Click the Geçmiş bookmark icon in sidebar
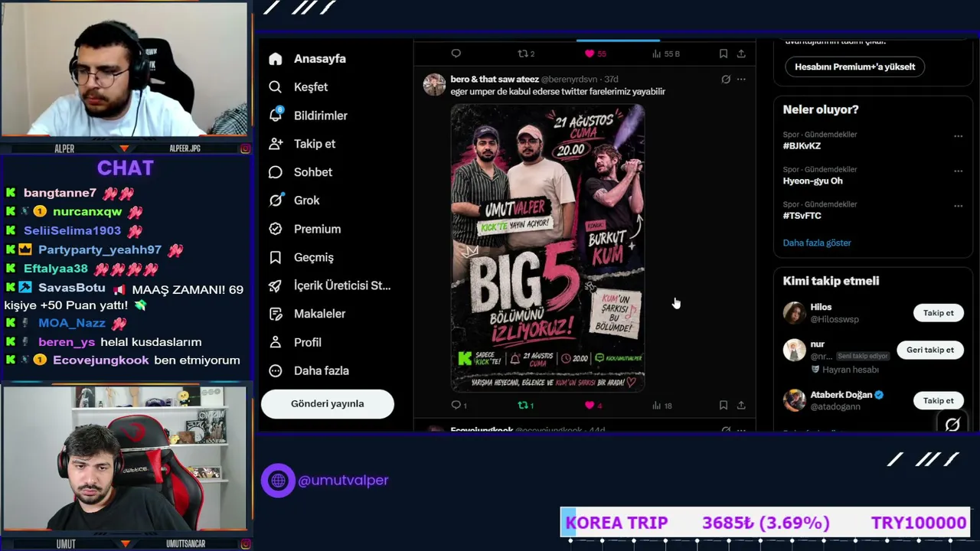The width and height of the screenshot is (980, 551). (x=276, y=257)
